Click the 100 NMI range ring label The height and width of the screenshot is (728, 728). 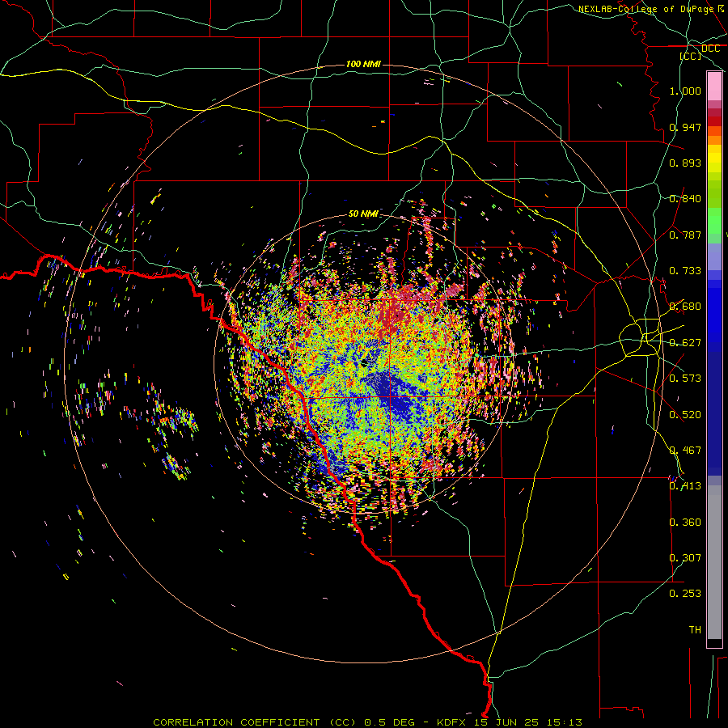(363, 64)
